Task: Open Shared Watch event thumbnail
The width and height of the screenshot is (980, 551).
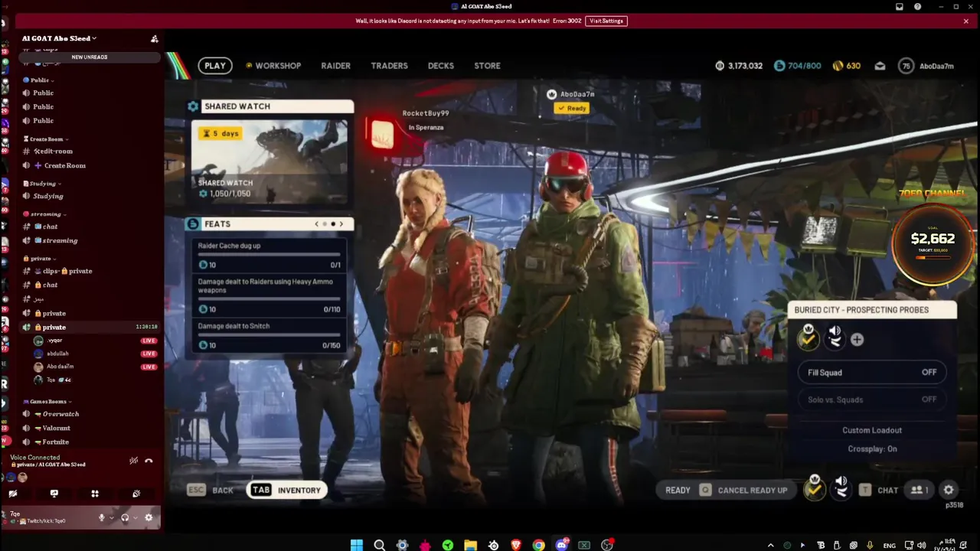Action: 269,160
